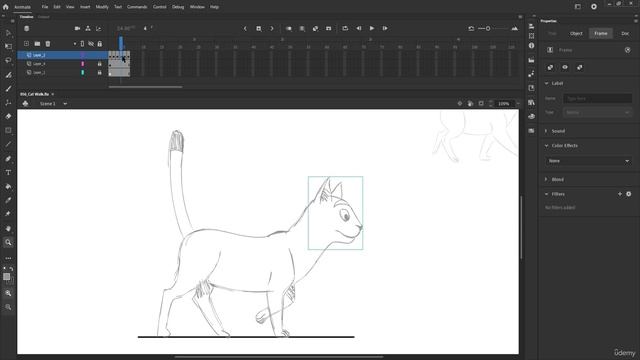Toggle lock on the bottom timeline layer
This screenshot has width=640, height=360.
(x=99, y=73)
